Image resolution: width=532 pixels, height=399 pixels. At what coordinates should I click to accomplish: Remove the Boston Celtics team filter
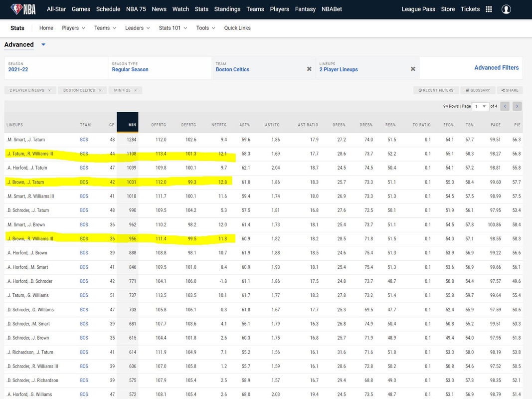click(309, 69)
